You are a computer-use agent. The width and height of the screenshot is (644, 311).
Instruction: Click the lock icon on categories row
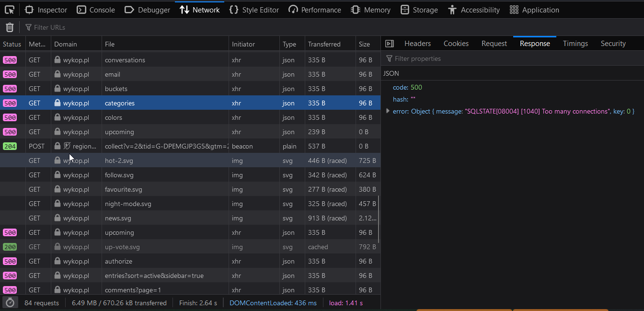pyautogui.click(x=57, y=103)
